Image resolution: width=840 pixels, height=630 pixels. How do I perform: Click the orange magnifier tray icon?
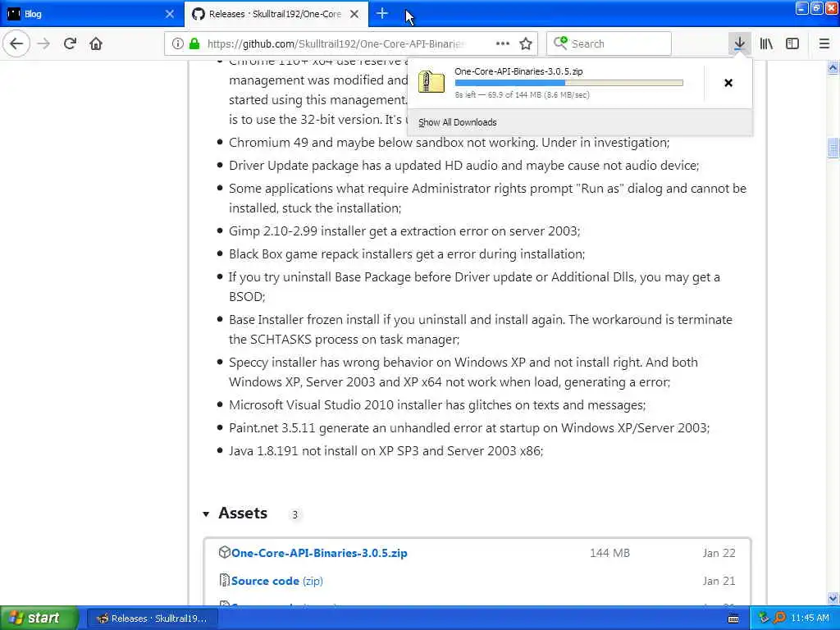coord(779,618)
